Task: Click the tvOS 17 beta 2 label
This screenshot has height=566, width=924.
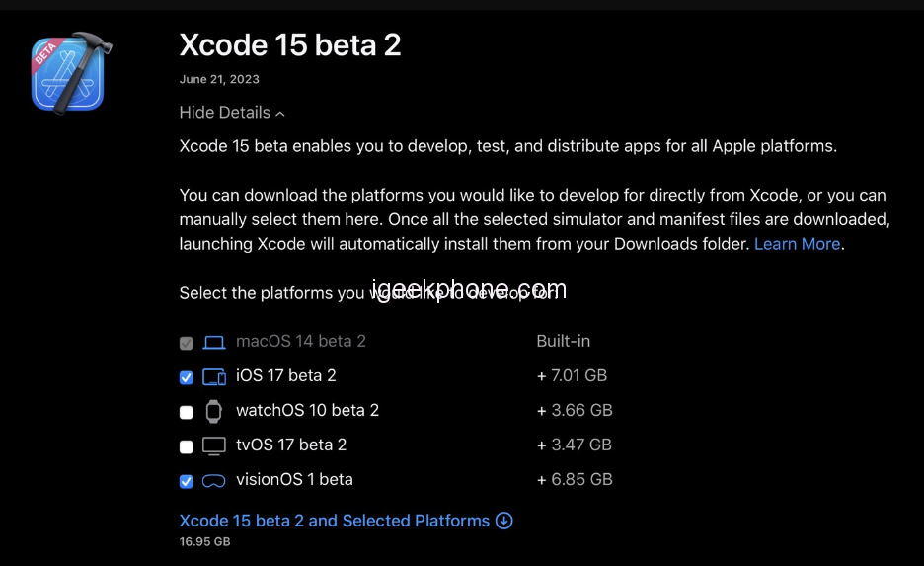Action: click(291, 445)
